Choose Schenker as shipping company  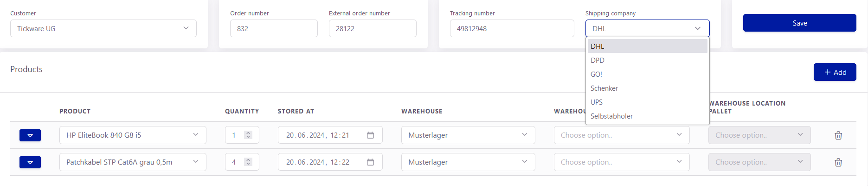[x=604, y=88]
